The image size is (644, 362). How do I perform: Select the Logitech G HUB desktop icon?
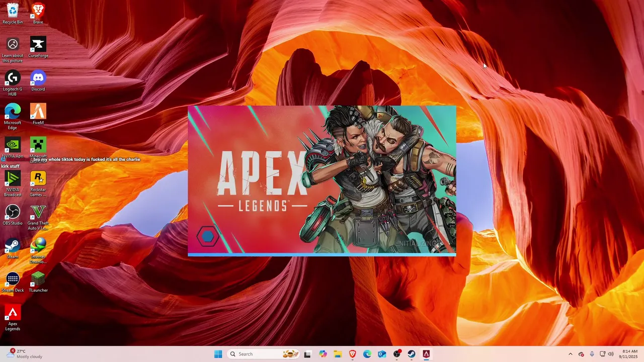[13, 83]
